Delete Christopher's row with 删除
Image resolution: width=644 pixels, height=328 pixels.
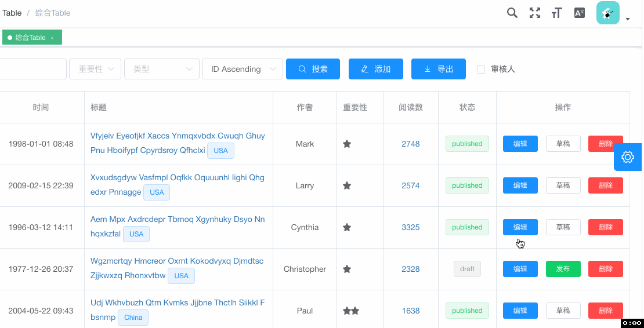coord(606,269)
